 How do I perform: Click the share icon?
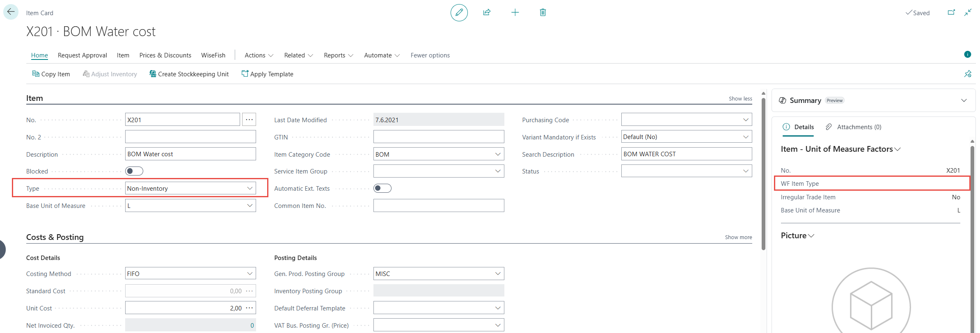click(487, 13)
